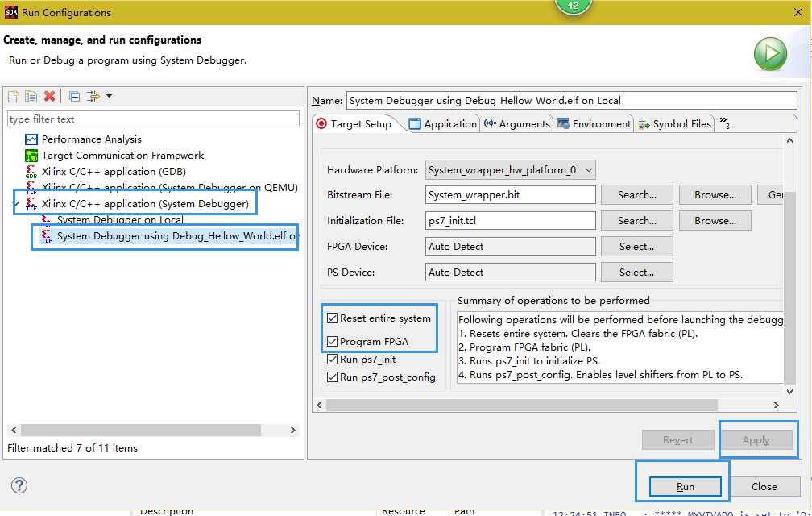Toggle Run ps7_init checkbox

coord(333,359)
